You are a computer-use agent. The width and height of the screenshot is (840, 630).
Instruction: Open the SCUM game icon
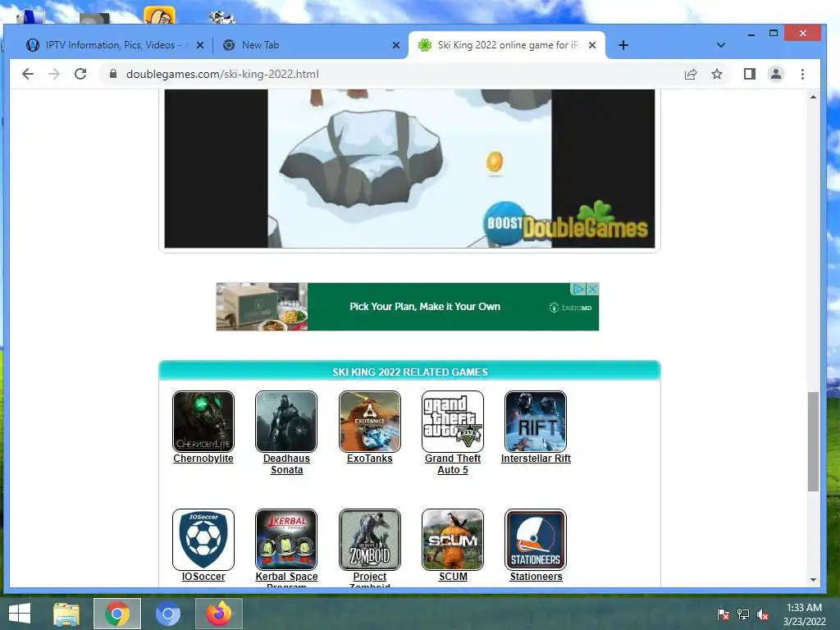[453, 540]
